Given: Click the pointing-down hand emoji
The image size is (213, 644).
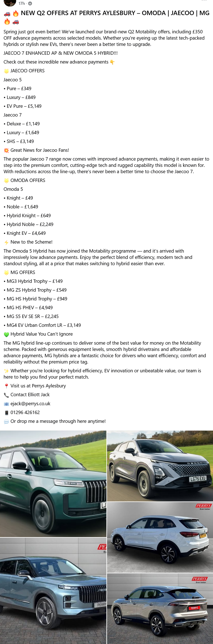Looking at the screenshot, I should click(112, 62).
